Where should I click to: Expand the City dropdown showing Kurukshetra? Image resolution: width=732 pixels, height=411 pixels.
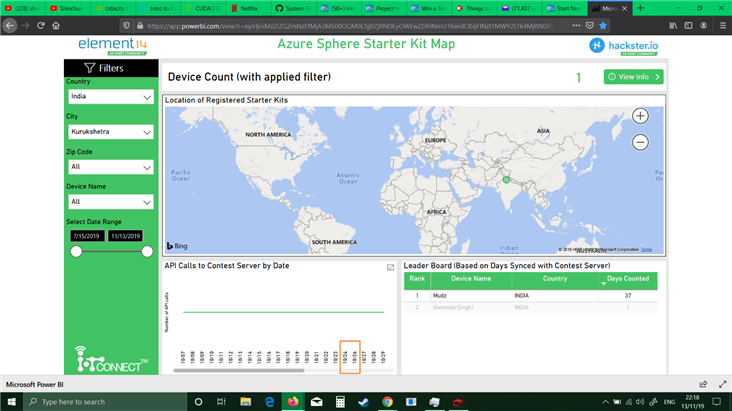(110, 132)
